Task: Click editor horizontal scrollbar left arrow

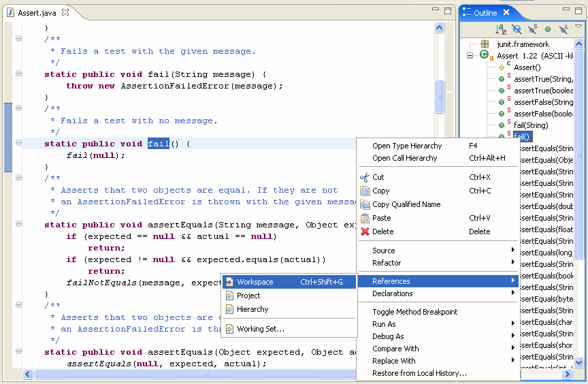Action: (x=28, y=374)
